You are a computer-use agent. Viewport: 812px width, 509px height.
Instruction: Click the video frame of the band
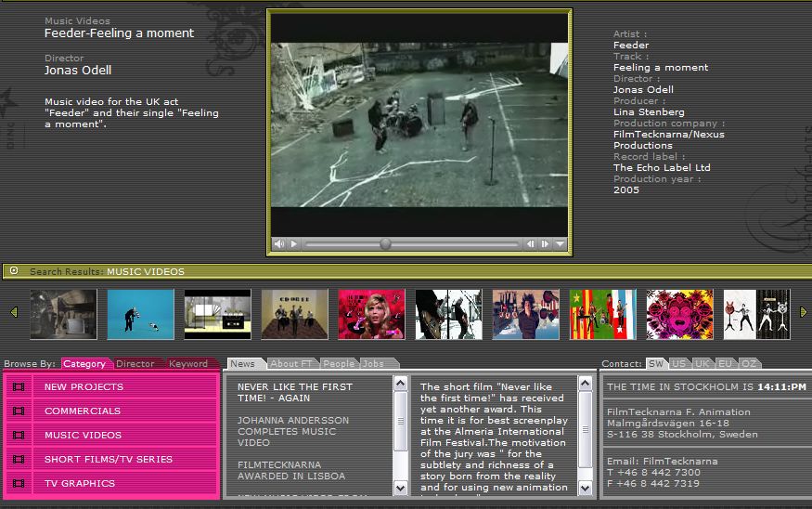pyautogui.click(x=419, y=124)
